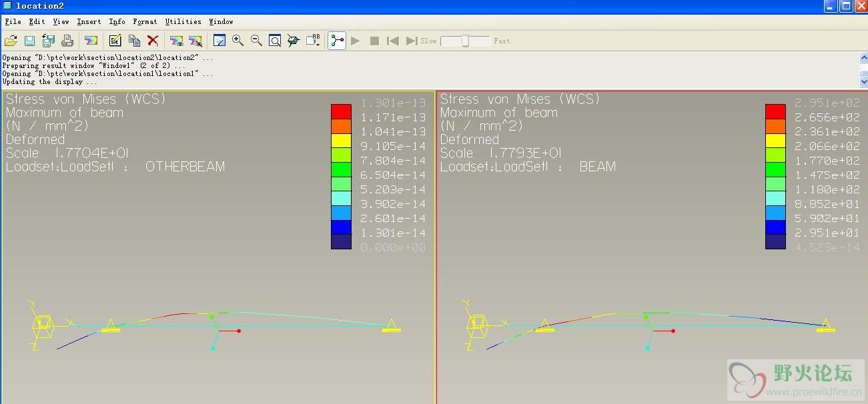Click the edit result definition icon

tap(115, 41)
